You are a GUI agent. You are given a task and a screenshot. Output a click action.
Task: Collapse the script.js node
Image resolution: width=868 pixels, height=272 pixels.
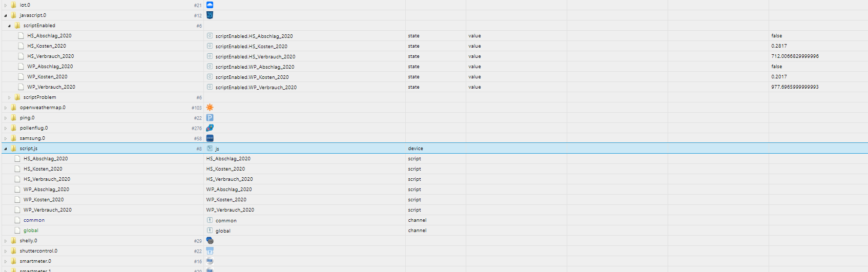(x=6, y=149)
